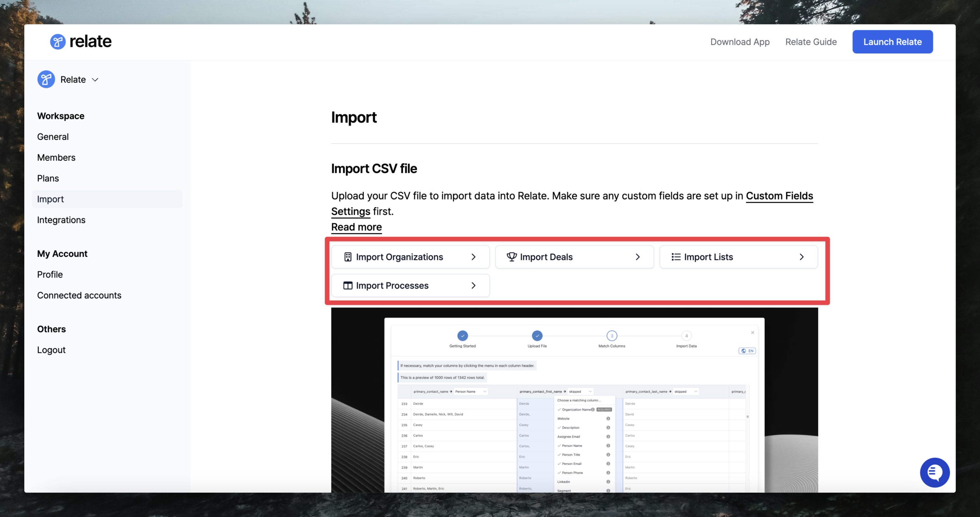This screenshot has height=517, width=980.
Task: Select Connected accounts in sidebar
Action: pos(79,295)
